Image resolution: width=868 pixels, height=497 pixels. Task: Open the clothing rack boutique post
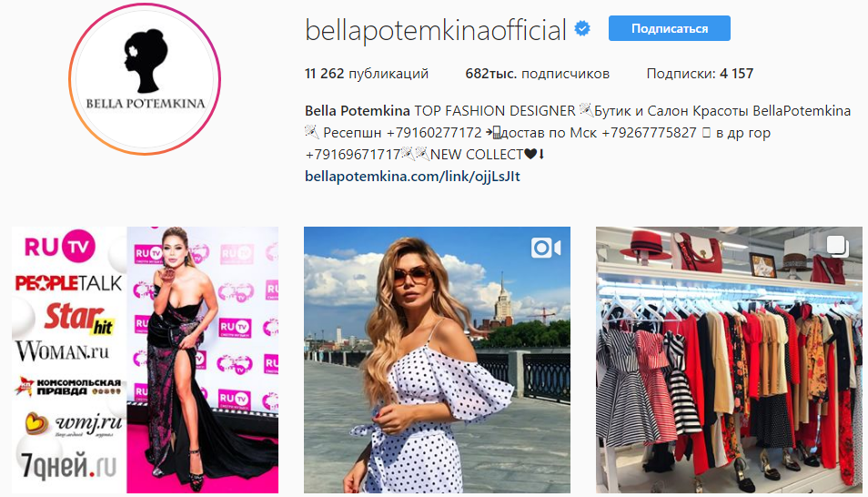click(729, 360)
